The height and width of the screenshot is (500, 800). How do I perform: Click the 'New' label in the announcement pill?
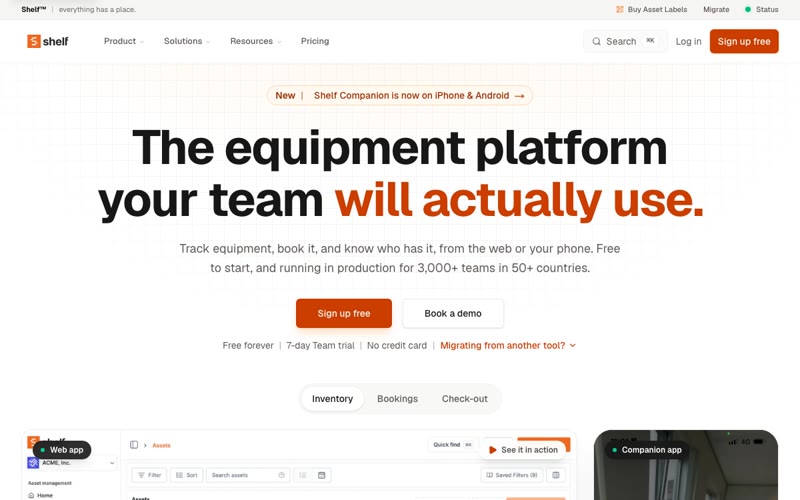tap(285, 95)
